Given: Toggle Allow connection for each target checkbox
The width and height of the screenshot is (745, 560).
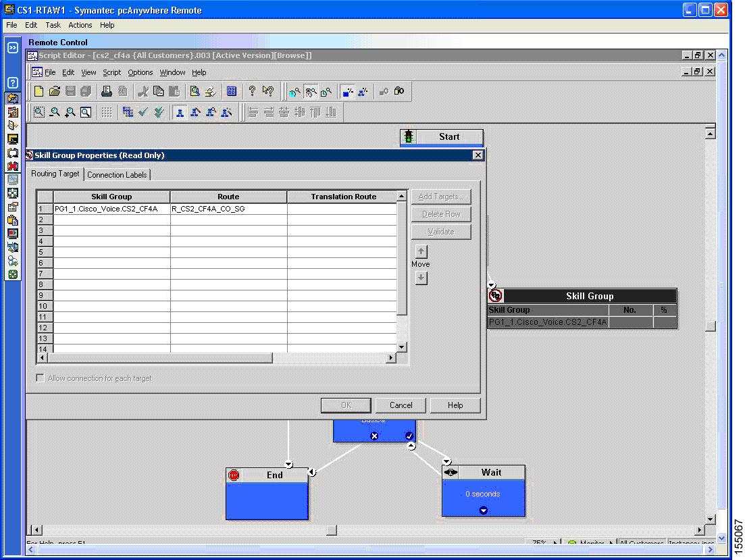Looking at the screenshot, I should click(x=41, y=378).
